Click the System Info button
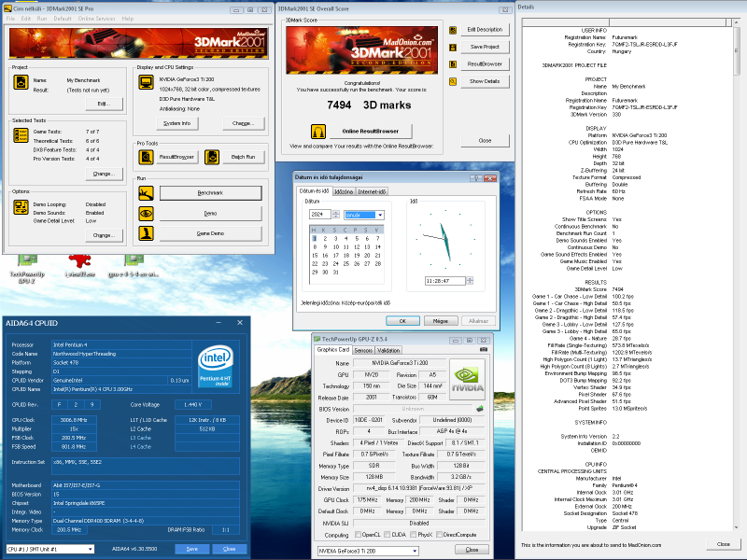This screenshot has width=747, height=560. tap(177, 123)
